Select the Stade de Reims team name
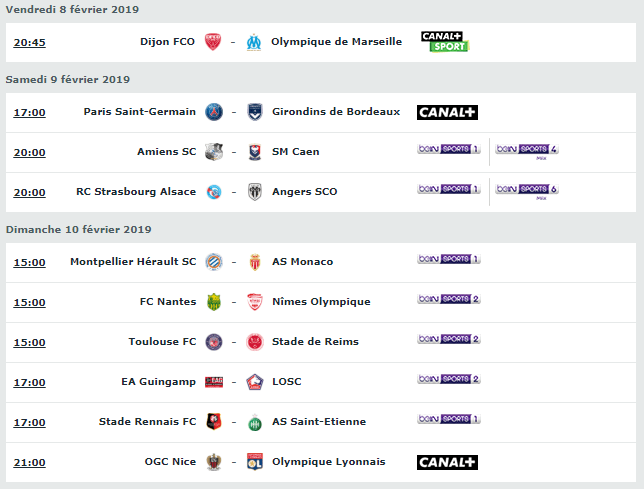 coord(315,342)
